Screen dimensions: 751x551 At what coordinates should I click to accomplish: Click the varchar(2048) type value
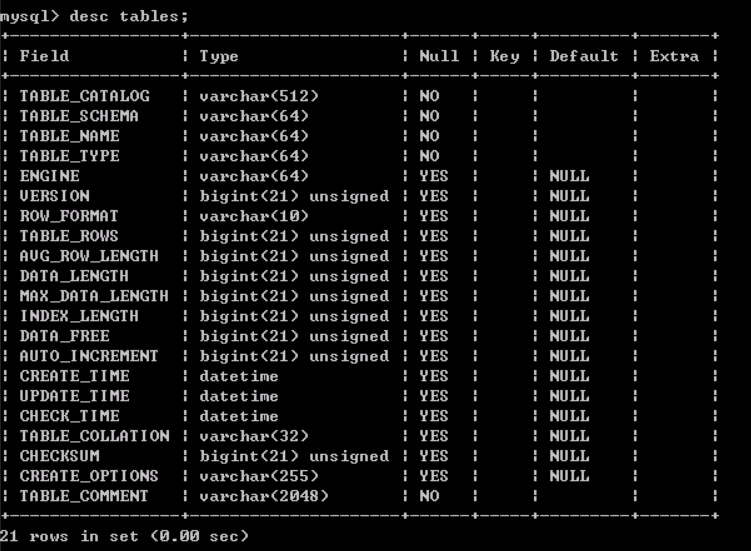coord(264,497)
